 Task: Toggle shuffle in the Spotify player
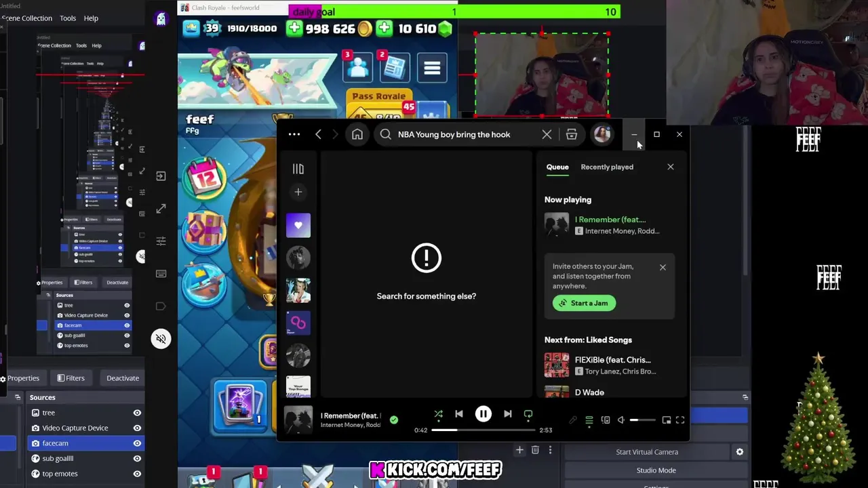[x=438, y=414]
